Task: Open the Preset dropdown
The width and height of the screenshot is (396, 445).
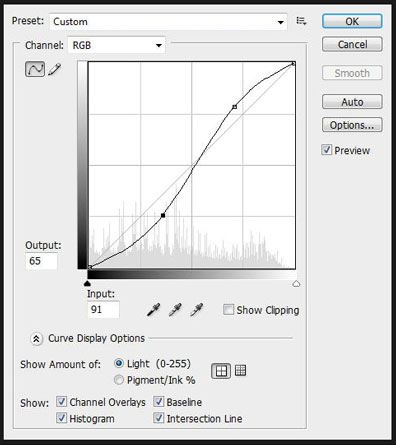Action: pos(168,22)
